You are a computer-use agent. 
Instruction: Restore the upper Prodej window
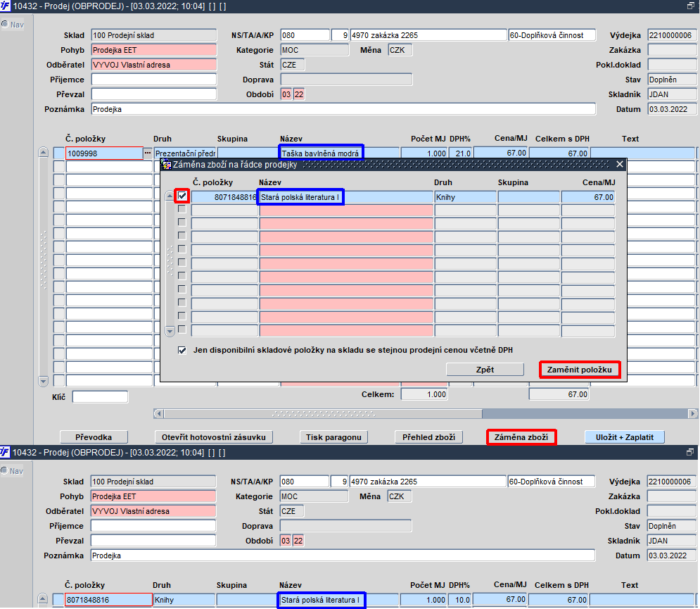pyautogui.click(x=690, y=6)
